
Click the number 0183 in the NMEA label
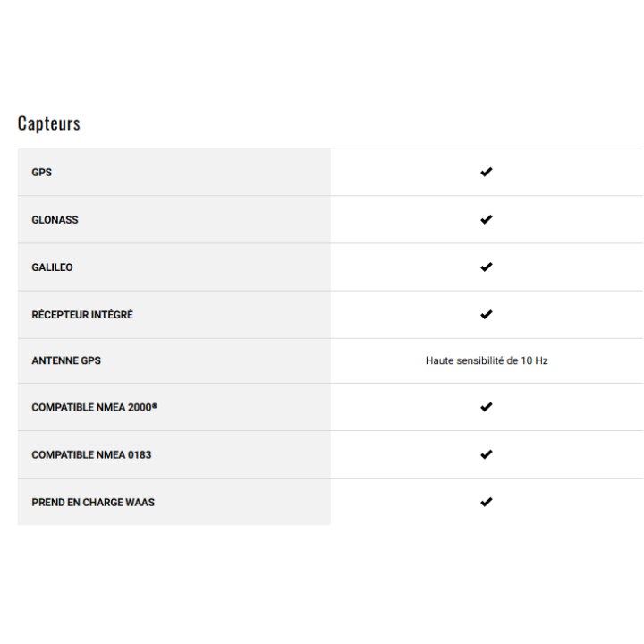pos(140,455)
